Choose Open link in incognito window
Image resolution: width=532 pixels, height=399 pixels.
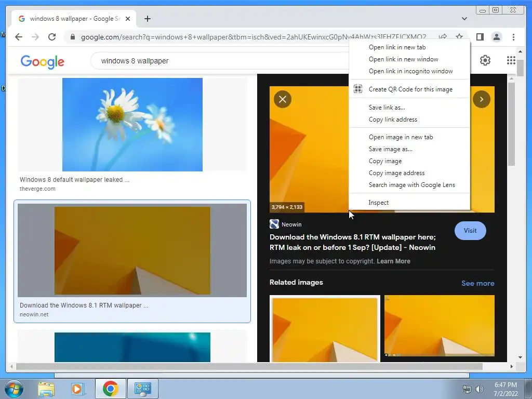coord(409,71)
